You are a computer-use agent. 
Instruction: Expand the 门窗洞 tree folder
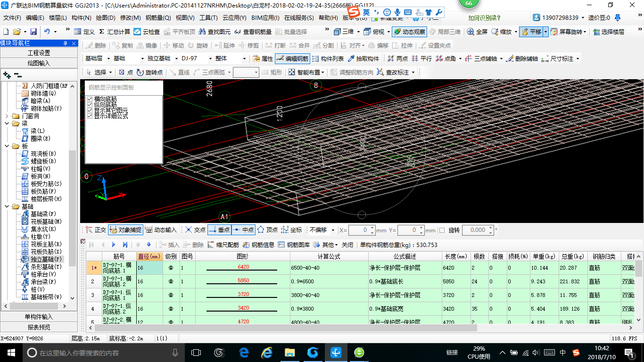[7, 116]
